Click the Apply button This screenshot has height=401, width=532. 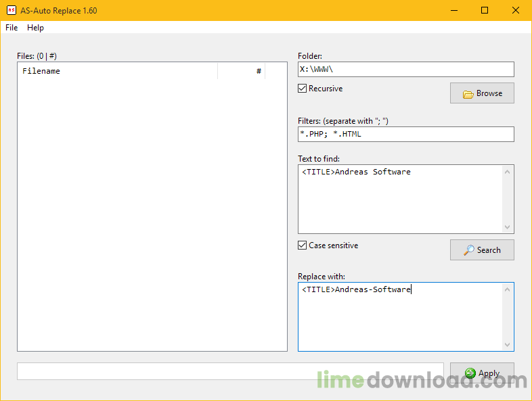point(482,373)
